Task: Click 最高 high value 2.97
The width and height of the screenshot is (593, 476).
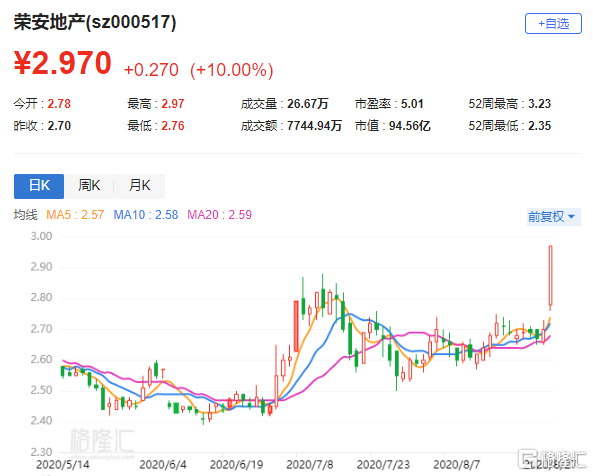Action: point(173,104)
